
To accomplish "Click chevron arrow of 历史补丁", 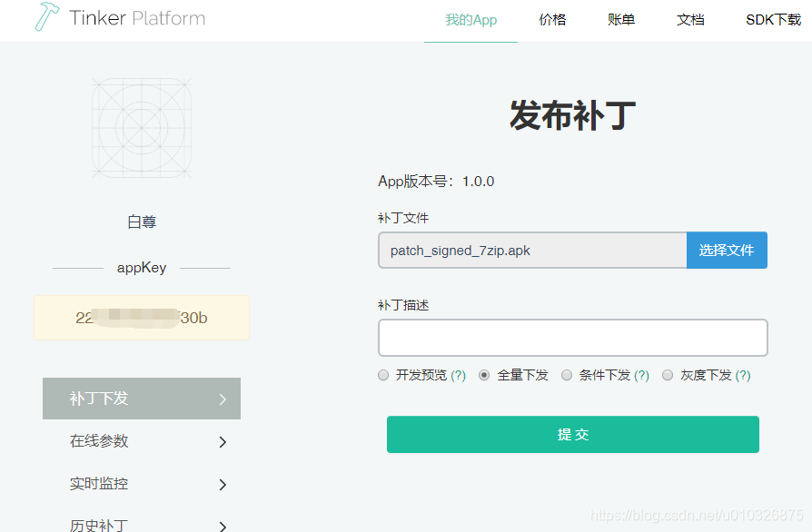I will pos(223,527).
